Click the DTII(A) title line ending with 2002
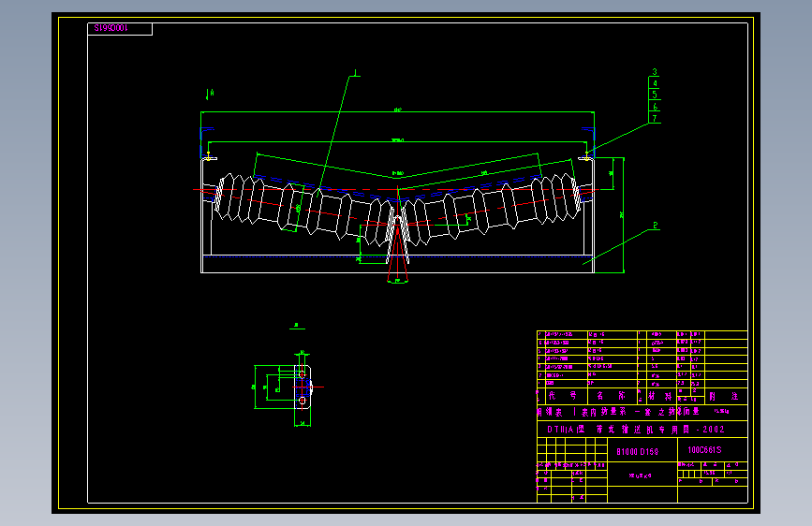Image resolution: width=812 pixels, height=526 pixels. [x=636, y=430]
